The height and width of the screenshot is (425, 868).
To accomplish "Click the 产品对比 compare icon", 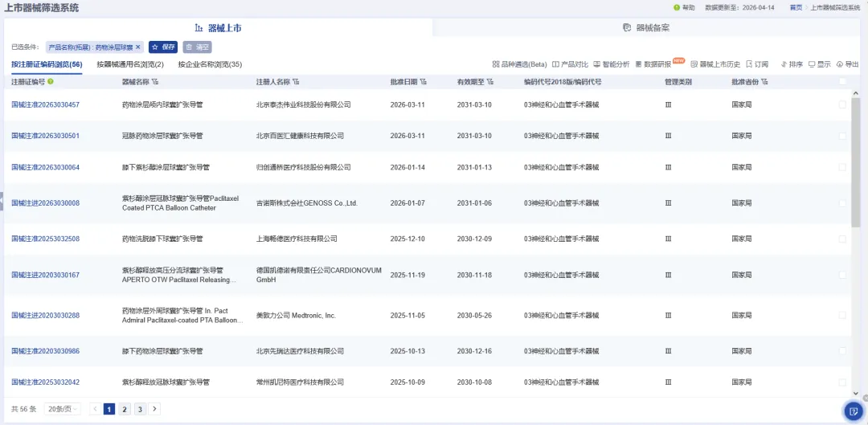I will tap(570, 64).
